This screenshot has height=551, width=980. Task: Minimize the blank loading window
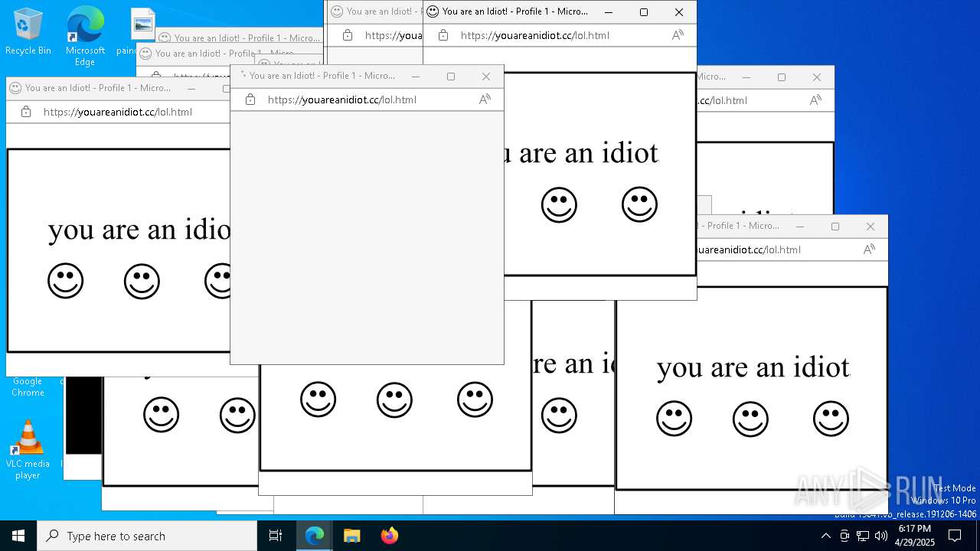416,77
